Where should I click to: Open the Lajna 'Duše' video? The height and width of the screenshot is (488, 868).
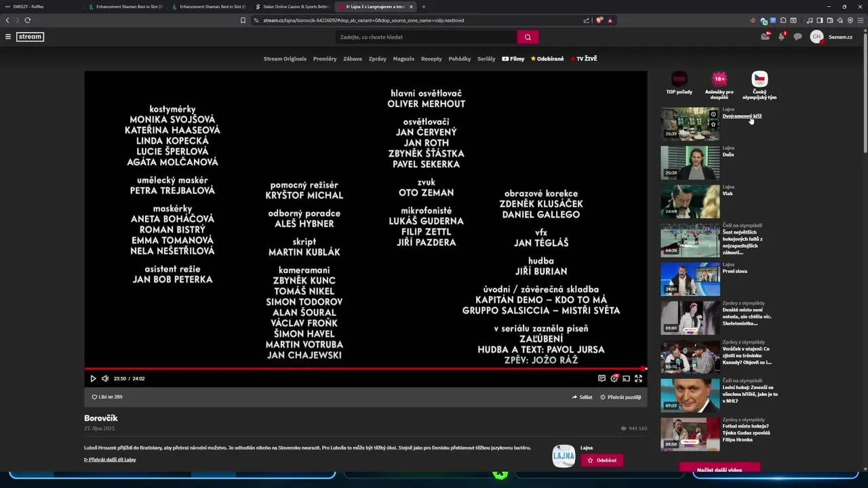(690, 163)
